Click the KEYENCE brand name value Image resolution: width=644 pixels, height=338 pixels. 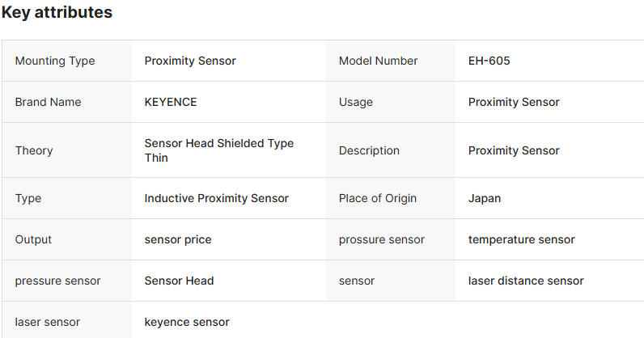click(171, 102)
